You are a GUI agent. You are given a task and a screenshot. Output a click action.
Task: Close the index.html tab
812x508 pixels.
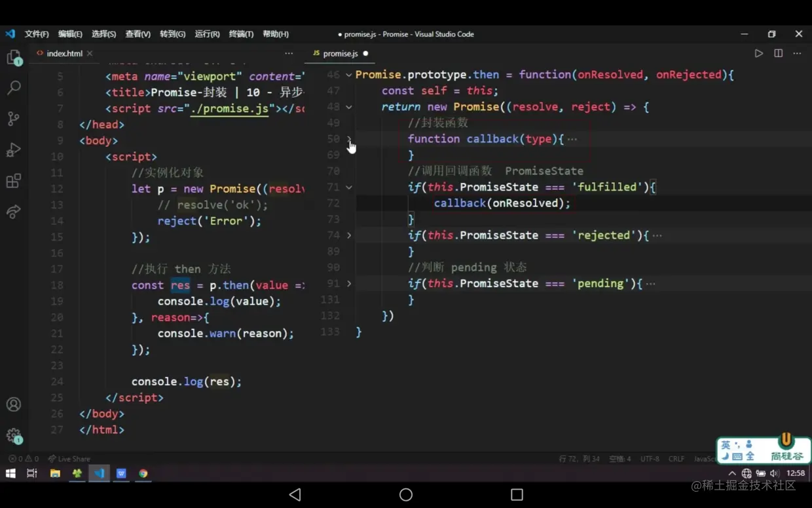tap(90, 53)
